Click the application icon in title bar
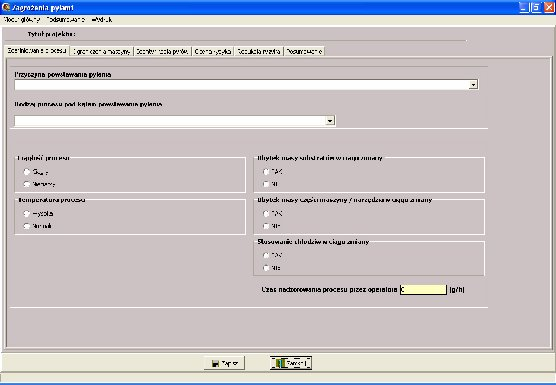Viewport: 556px width, 385px height. click(x=6, y=7)
